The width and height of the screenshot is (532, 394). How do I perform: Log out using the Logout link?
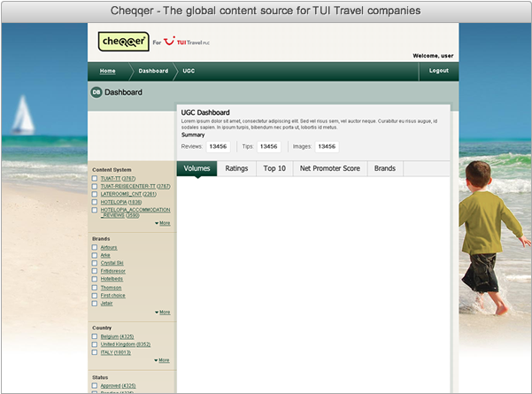click(439, 71)
